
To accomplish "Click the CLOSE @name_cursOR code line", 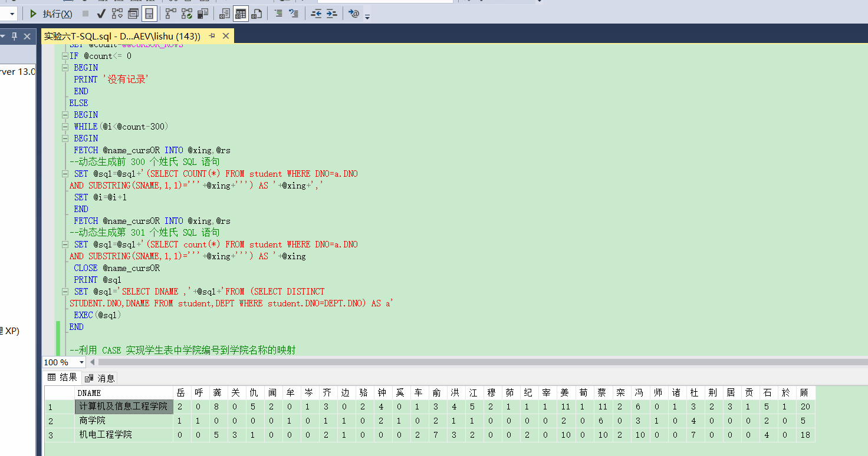I will [117, 268].
